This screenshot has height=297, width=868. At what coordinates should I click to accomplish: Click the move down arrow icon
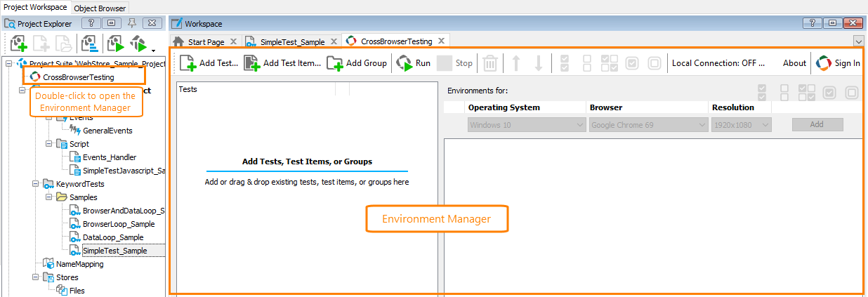(x=539, y=63)
